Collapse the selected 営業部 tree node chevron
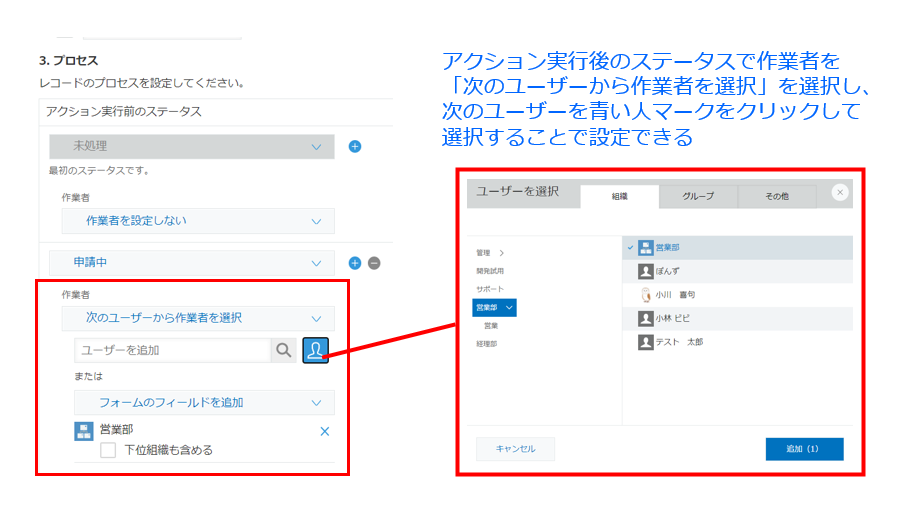 click(509, 308)
